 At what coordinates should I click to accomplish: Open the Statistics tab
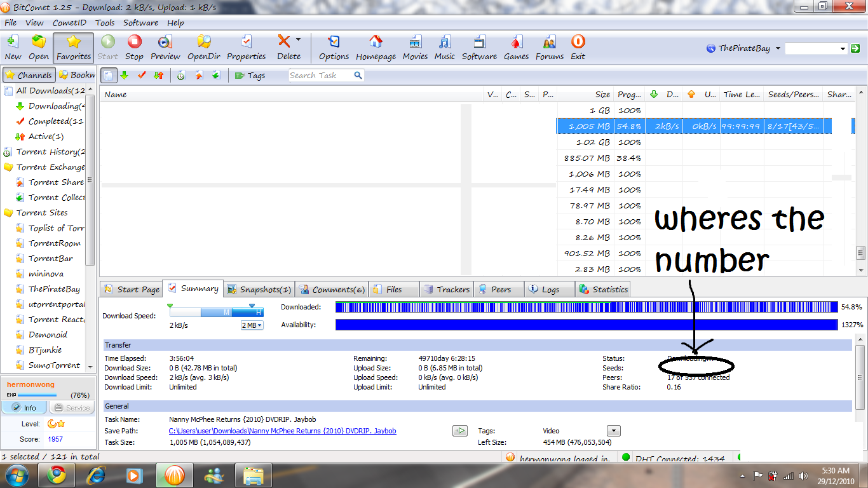(602, 289)
